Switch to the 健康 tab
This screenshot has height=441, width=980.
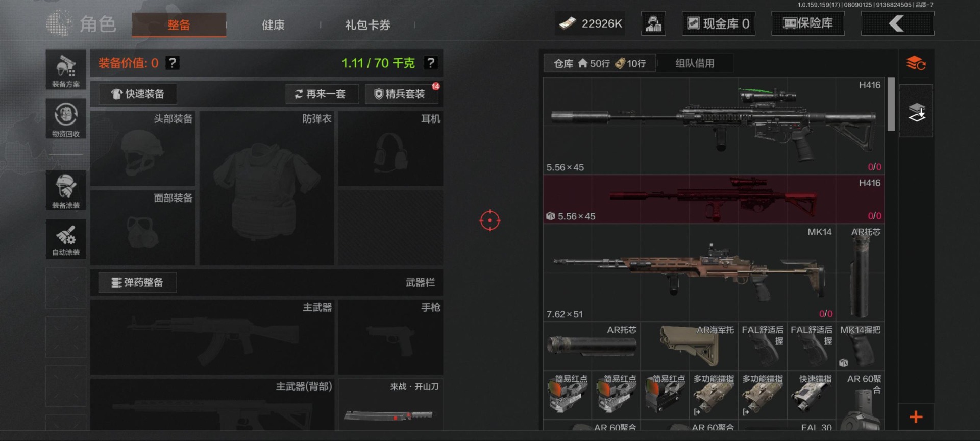273,24
